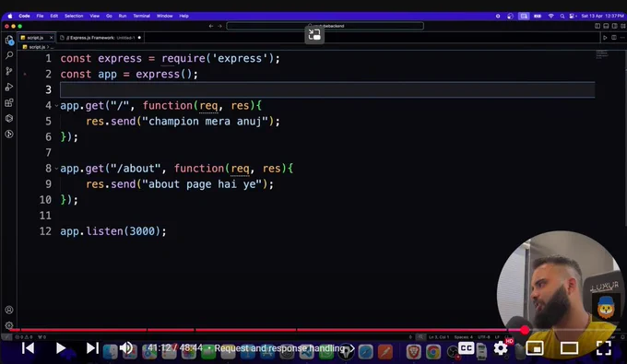
Task: Click app.listen(3000) on line 12
Action: (x=112, y=231)
